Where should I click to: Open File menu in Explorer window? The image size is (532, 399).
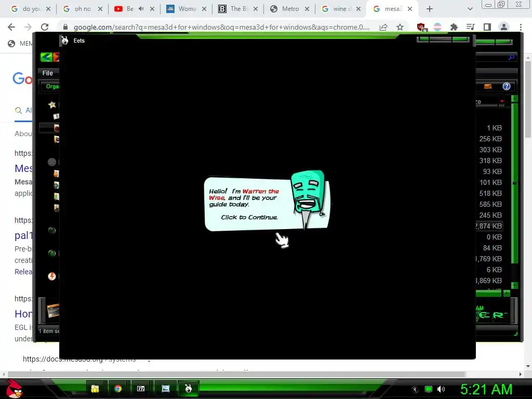coord(47,73)
